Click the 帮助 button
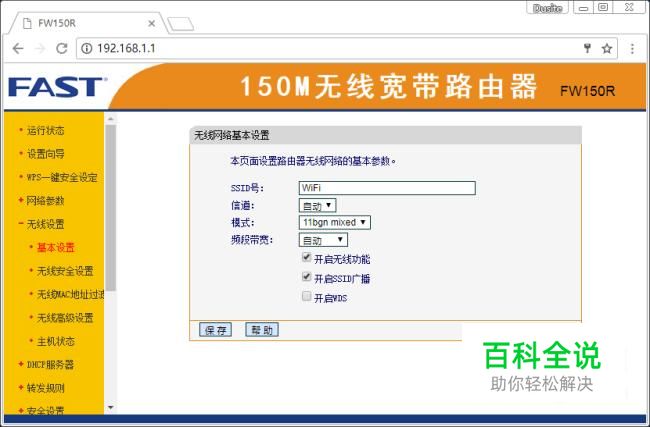The width and height of the screenshot is (650, 427). click(262, 330)
